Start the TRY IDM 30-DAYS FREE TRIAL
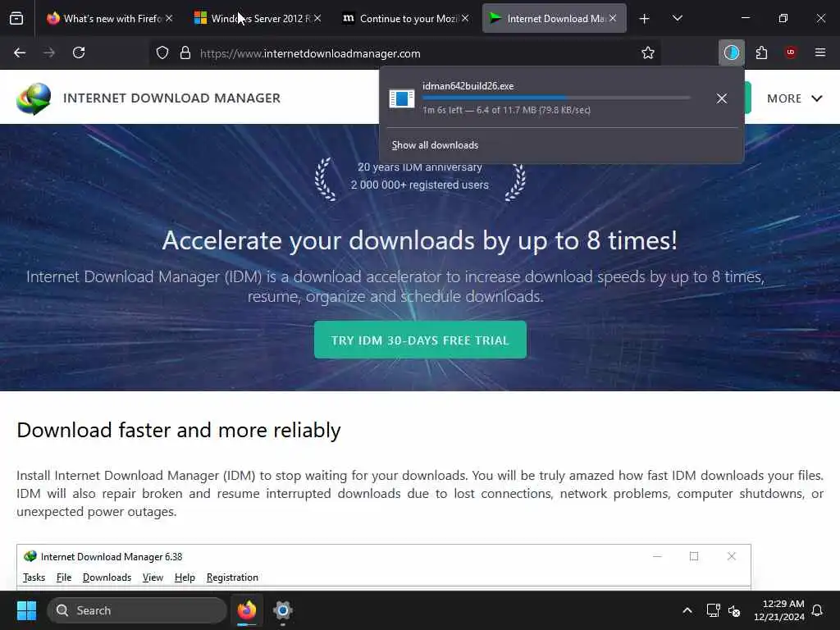The image size is (840, 630). 420,340
